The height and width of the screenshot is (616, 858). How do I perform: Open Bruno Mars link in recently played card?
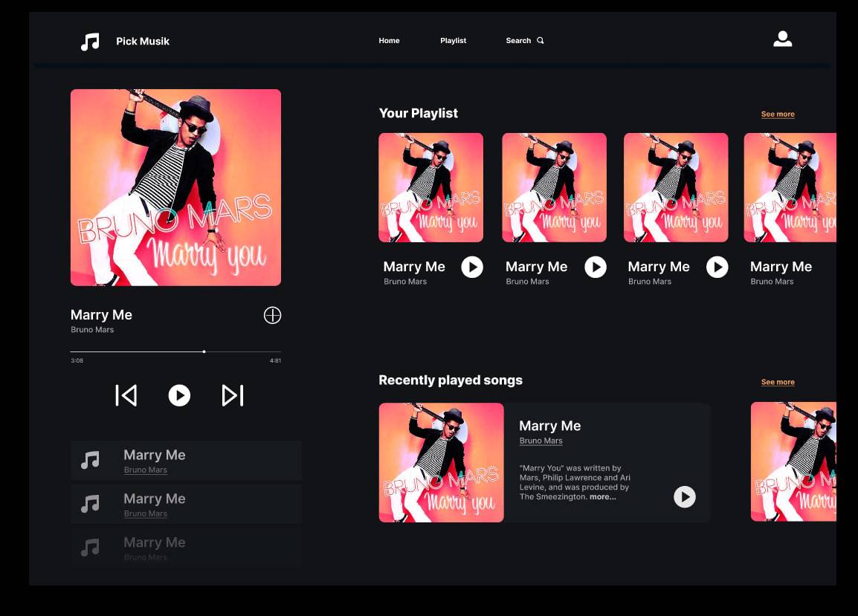click(541, 441)
